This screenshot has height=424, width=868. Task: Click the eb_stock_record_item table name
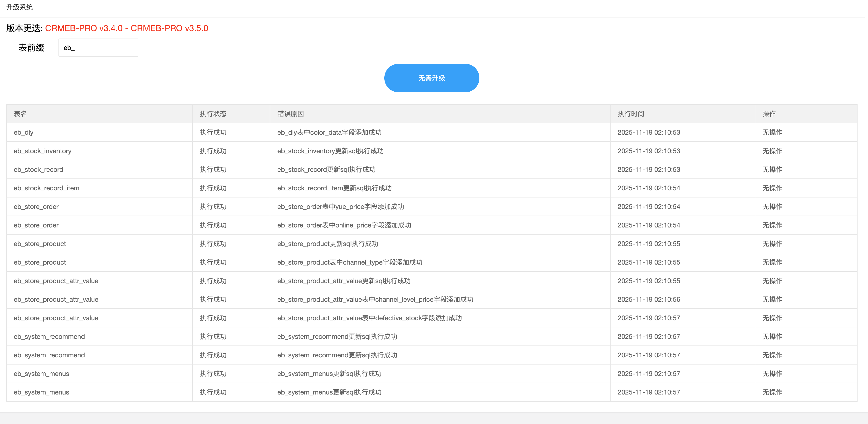47,188
